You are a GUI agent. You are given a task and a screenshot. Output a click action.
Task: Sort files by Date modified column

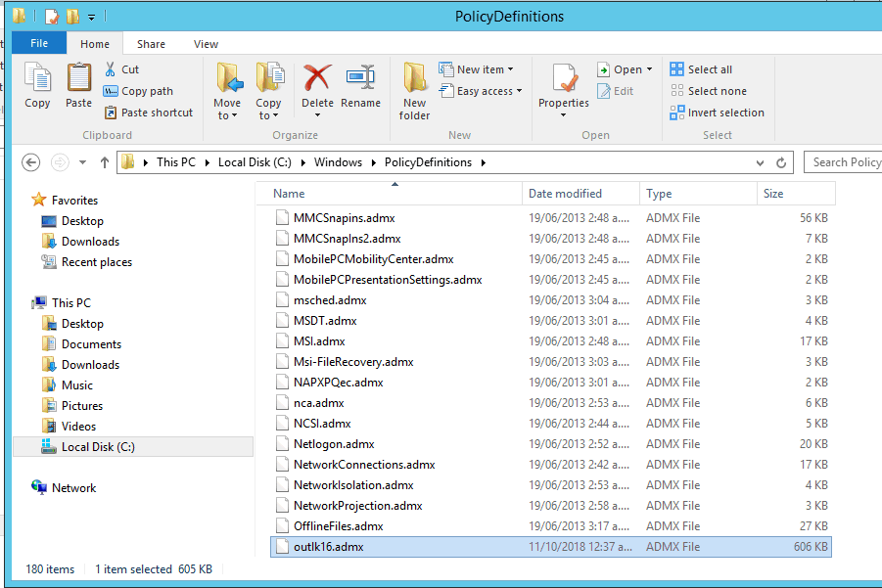click(x=565, y=194)
